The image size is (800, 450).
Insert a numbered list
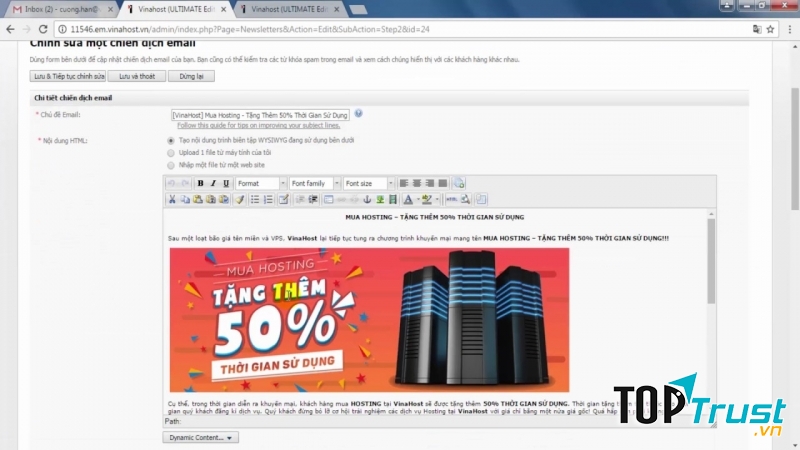pyautogui.click(x=268, y=199)
